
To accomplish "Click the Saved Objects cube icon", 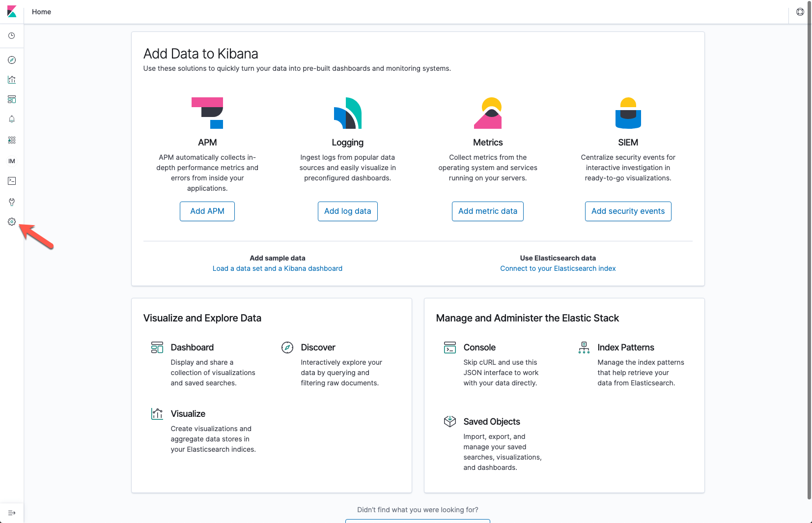I will coord(450,422).
